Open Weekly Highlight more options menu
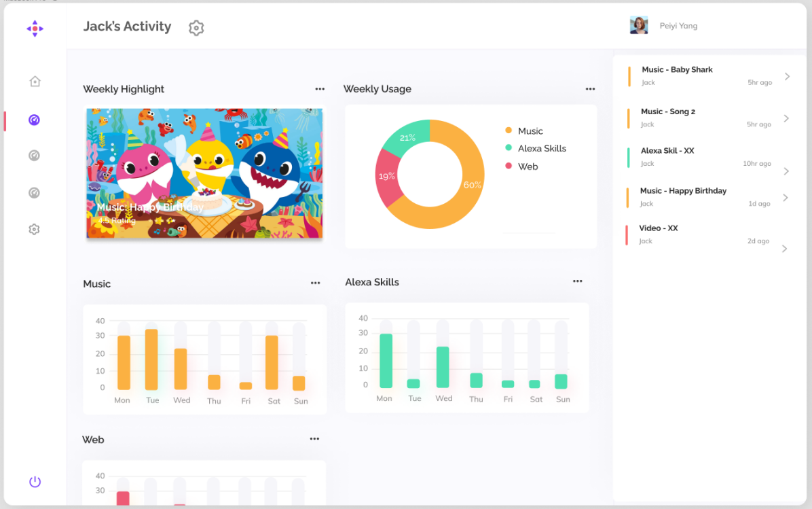The height and width of the screenshot is (509, 812). [x=320, y=88]
